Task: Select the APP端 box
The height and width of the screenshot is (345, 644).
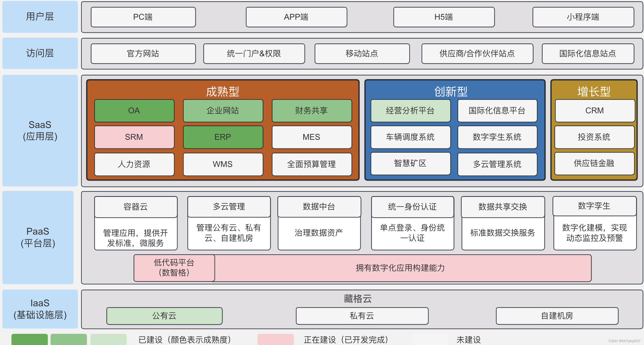Action: [x=296, y=17]
